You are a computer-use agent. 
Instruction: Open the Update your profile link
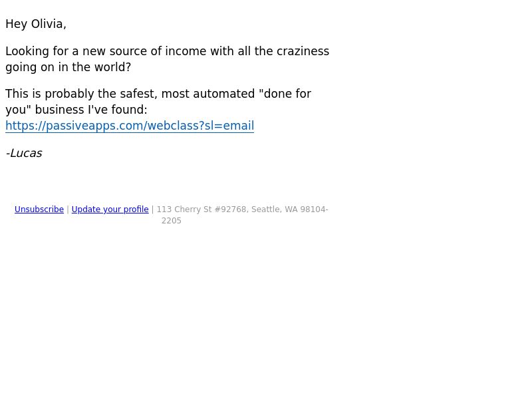[x=110, y=209]
